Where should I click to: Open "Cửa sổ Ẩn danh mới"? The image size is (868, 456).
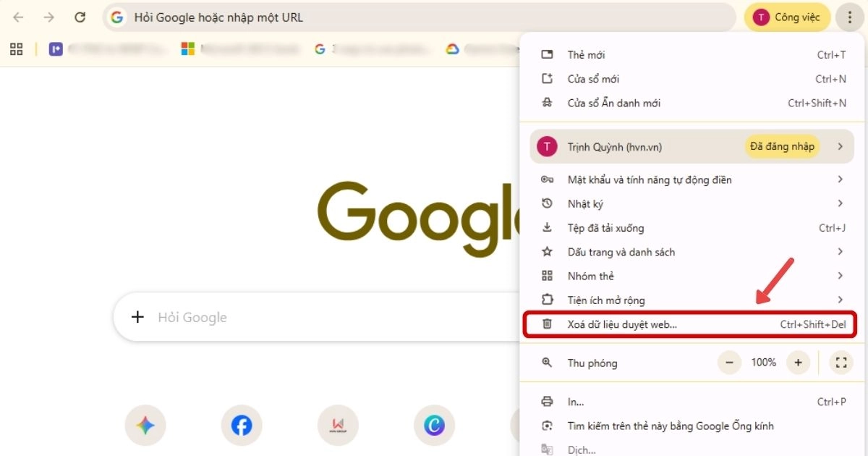693,104
